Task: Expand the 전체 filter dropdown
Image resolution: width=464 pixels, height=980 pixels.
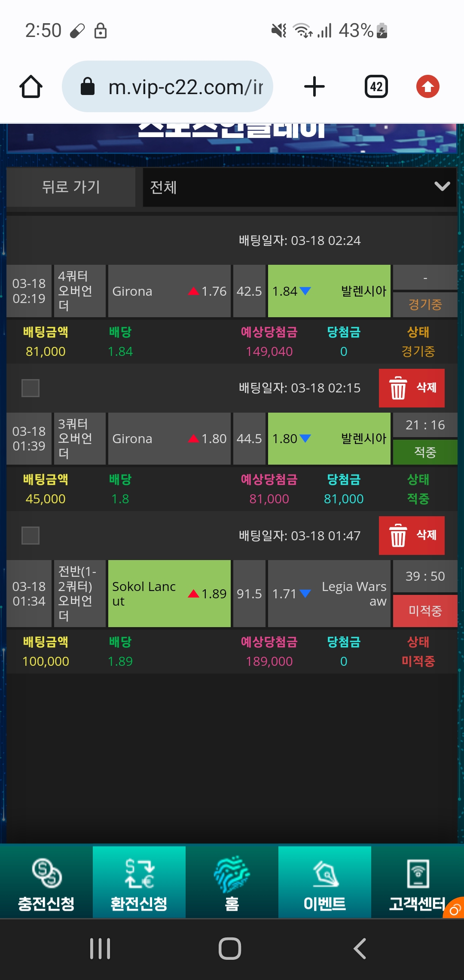Action: click(299, 187)
